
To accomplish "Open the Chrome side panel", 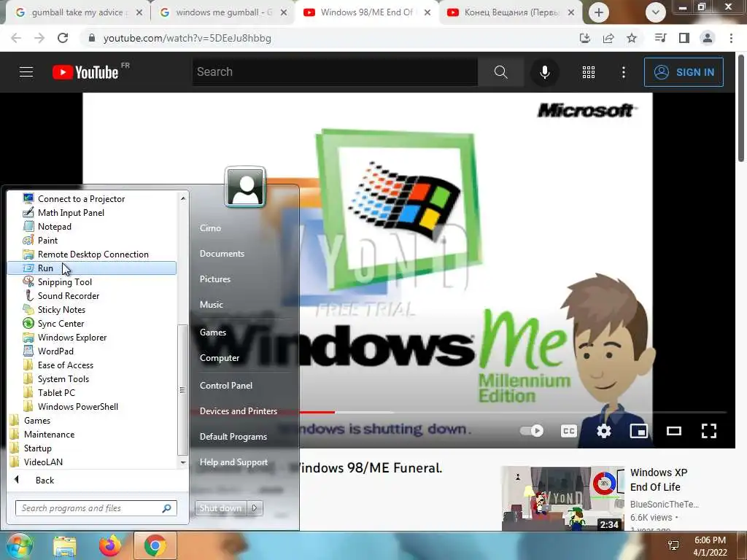I will 684,38.
